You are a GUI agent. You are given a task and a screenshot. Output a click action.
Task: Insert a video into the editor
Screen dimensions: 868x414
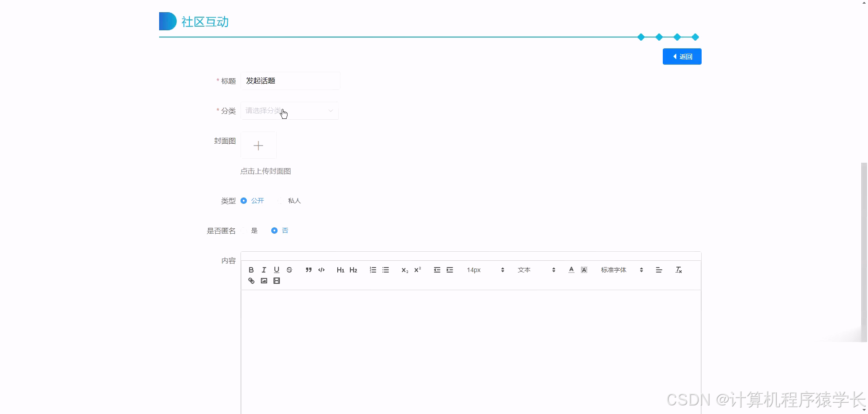click(277, 281)
